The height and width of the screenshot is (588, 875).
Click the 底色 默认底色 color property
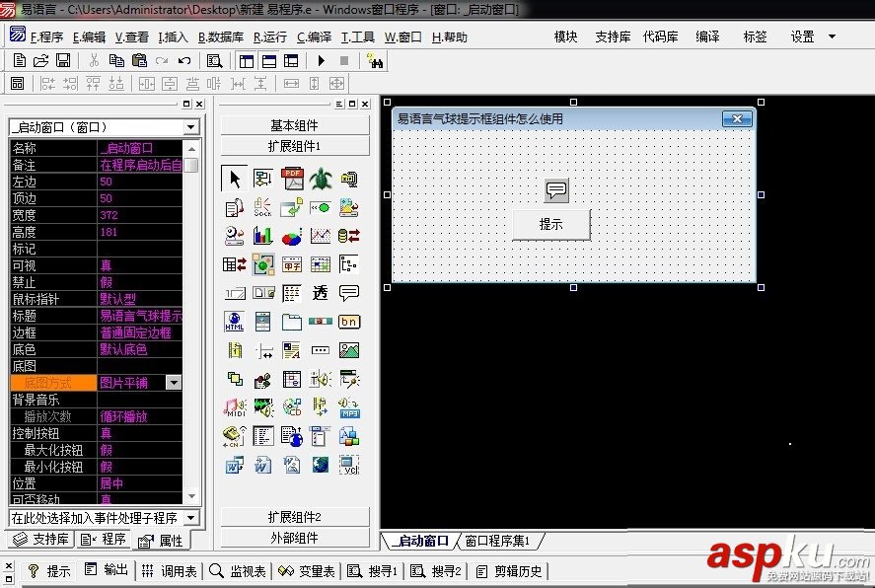[139, 350]
